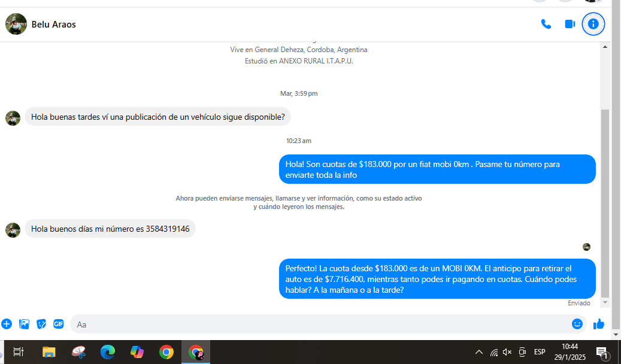Open the Belu Araos contact name
Screen dimensions: 621x364
tap(53, 24)
